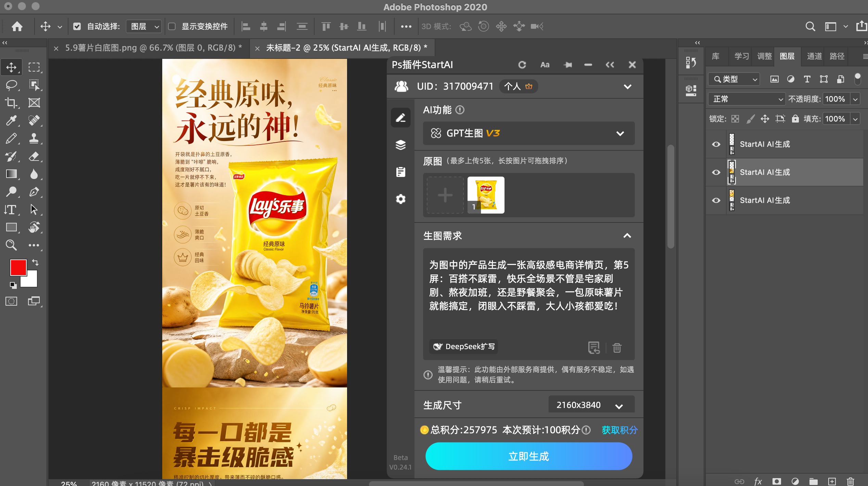Open the 正常 blend mode dropdown
Screen dimensions: 868x486
click(746, 99)
